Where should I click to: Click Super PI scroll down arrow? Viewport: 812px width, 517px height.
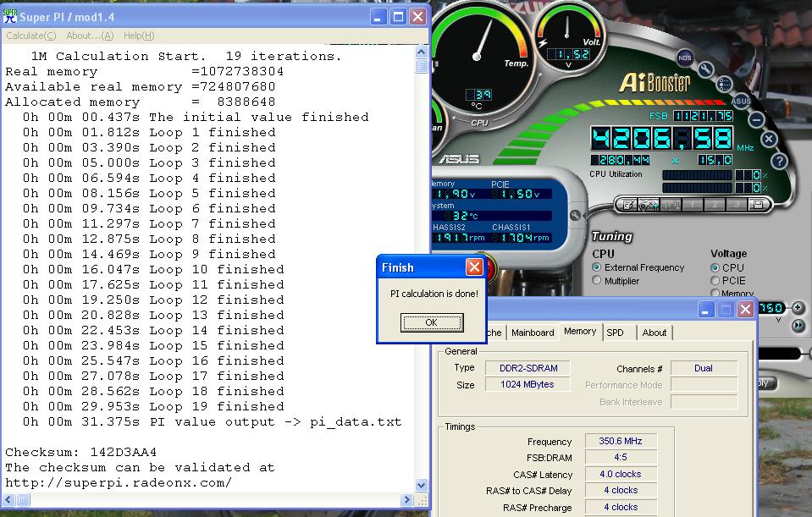pyautogui.click(x=422, y=486)
